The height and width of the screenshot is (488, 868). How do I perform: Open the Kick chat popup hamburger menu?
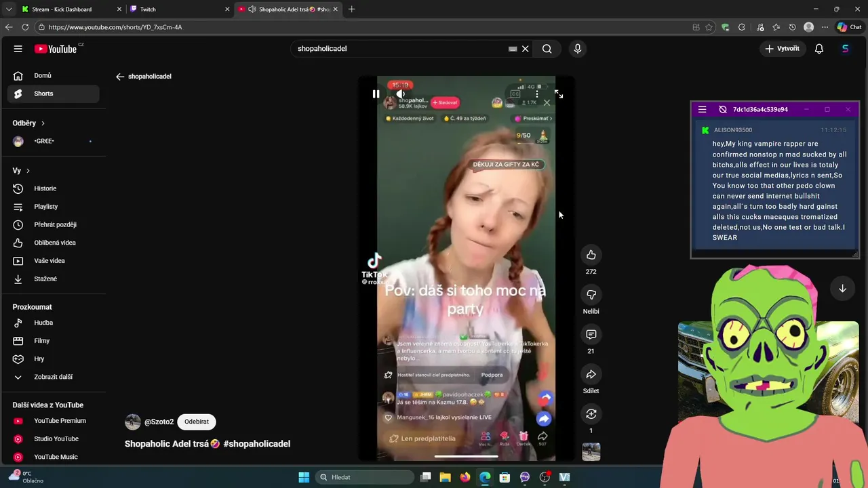point(703,110)
